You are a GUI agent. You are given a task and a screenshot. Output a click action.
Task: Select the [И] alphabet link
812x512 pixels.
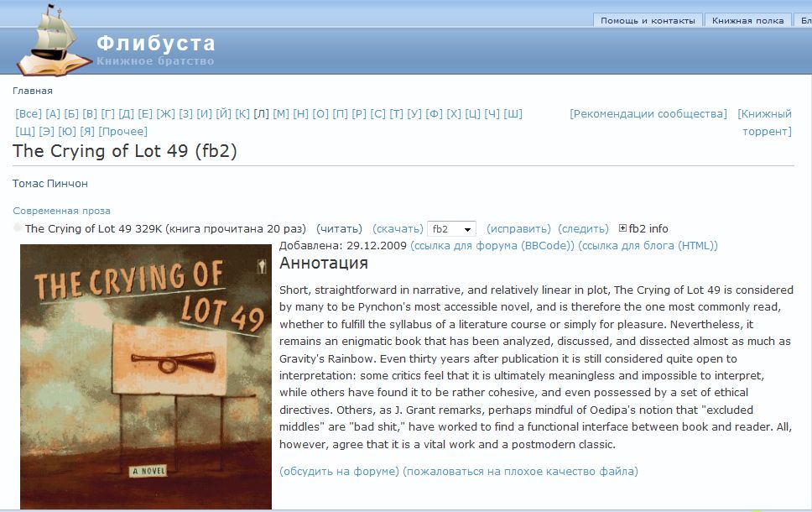click(x=204, y=113)
